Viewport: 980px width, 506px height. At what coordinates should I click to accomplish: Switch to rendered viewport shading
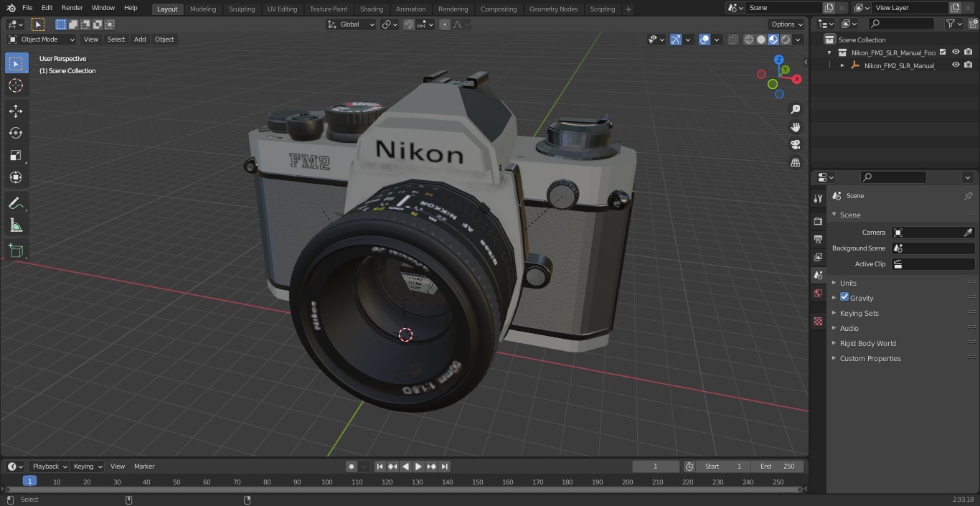(x=786, y=39)
